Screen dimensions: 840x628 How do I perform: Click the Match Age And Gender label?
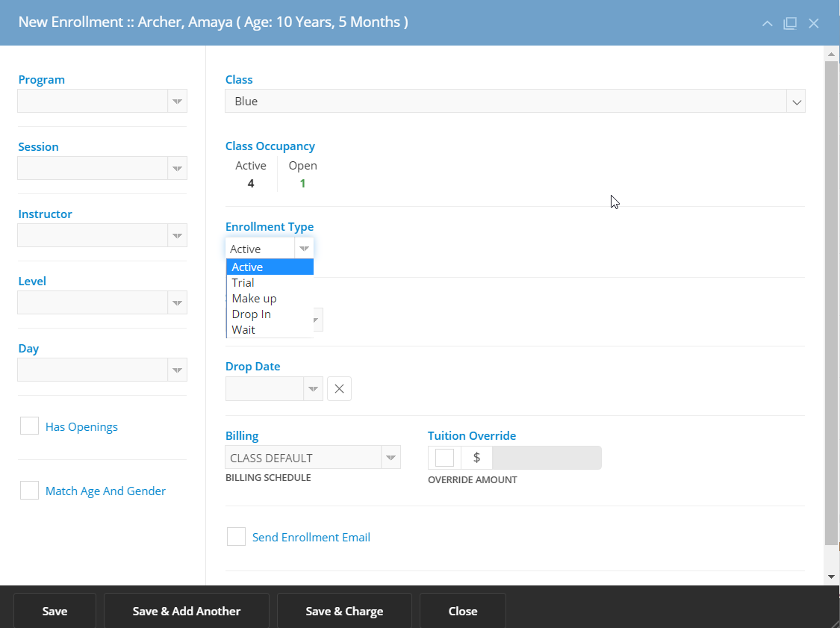(x=105, y=491)
